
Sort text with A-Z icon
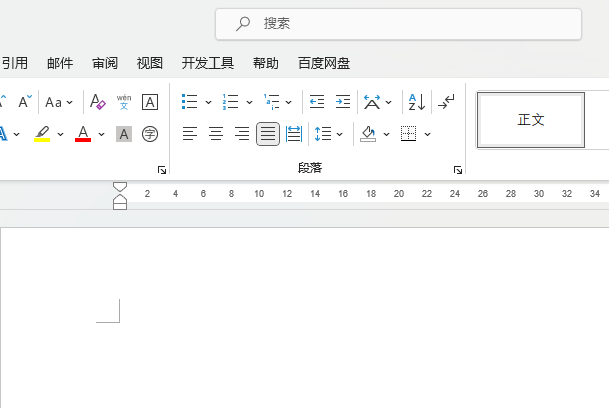point(417,102)
